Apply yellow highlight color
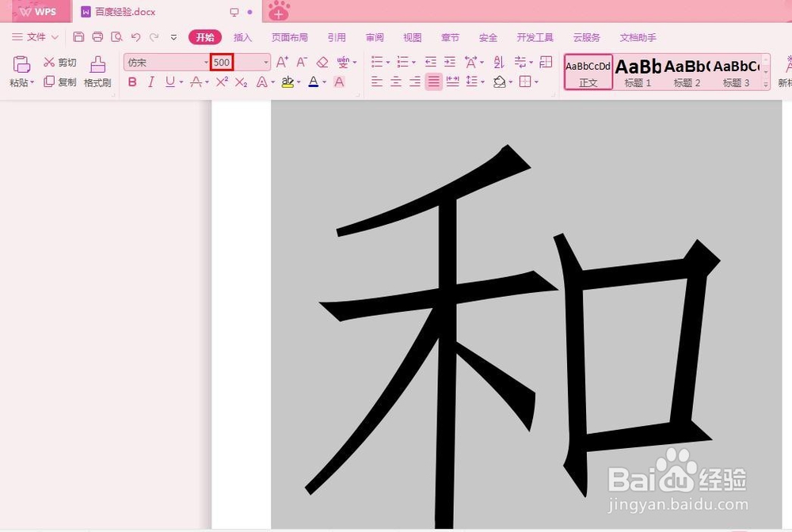Viewport: 792px width, 532px height. [x=288, y=82]
